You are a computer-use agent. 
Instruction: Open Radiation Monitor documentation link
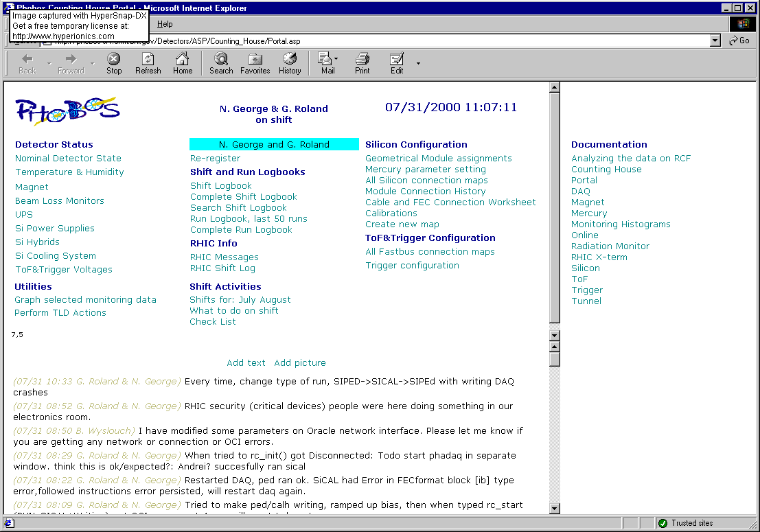pos(610,246)
